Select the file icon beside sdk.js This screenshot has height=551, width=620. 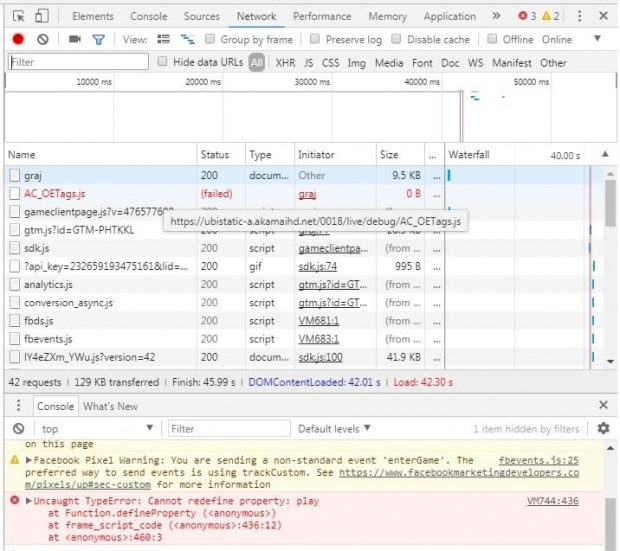(15, 248)
